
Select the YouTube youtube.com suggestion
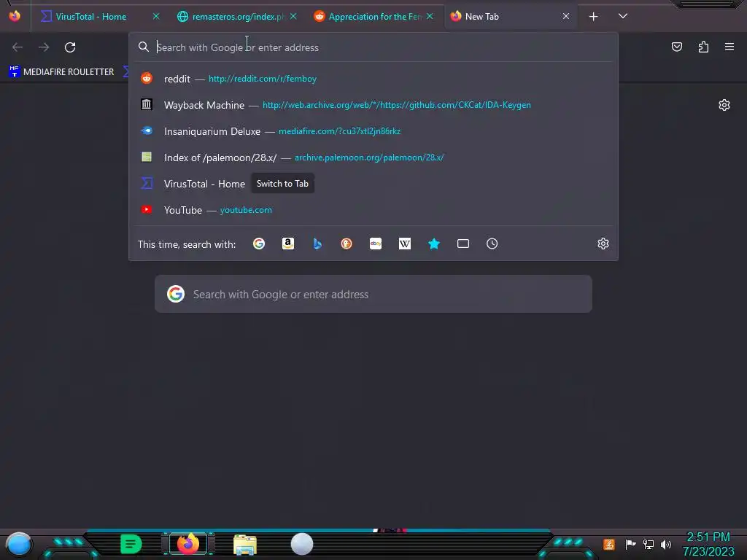click(x=373, y=210)
